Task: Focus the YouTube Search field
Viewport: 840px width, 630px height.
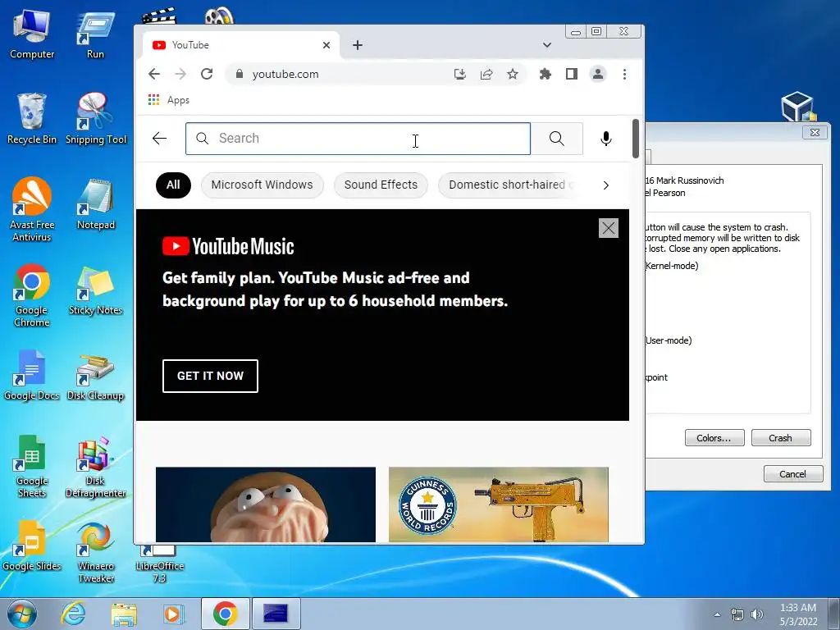Action: tap(358, 139)
